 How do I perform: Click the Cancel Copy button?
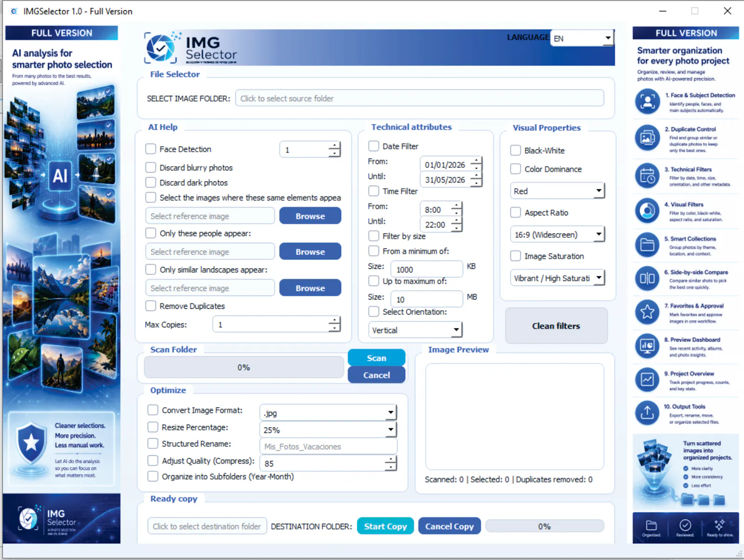coord(449,526)
